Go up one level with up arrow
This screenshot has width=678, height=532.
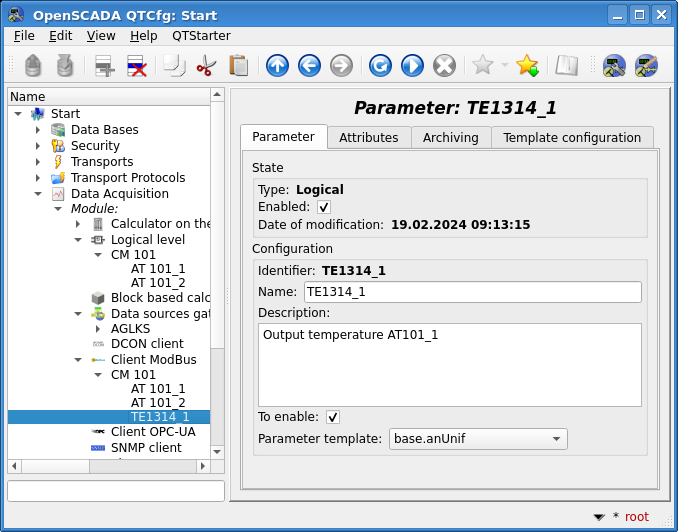click(277, 66)
